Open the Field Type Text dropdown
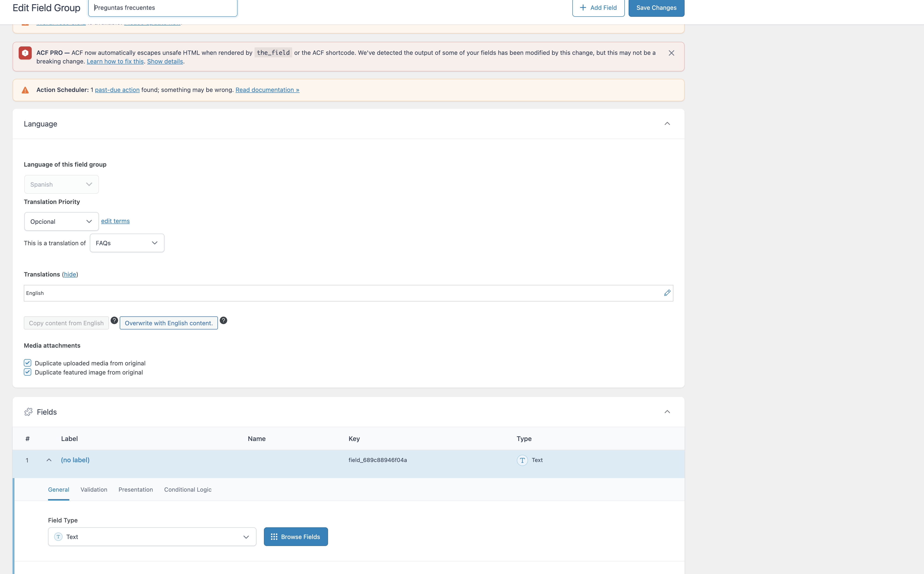The height and width of the screenshot is (574, 924). click(x=152, y=536)
